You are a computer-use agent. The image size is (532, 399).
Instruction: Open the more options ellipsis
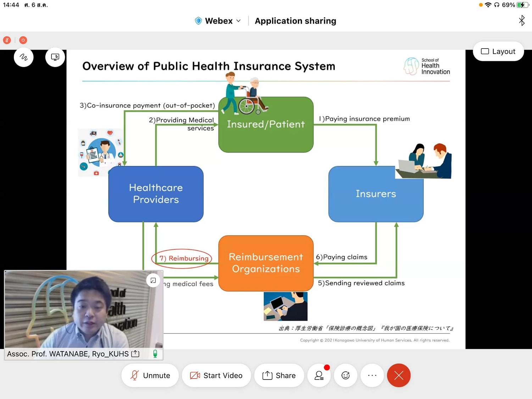click(372, 375)
